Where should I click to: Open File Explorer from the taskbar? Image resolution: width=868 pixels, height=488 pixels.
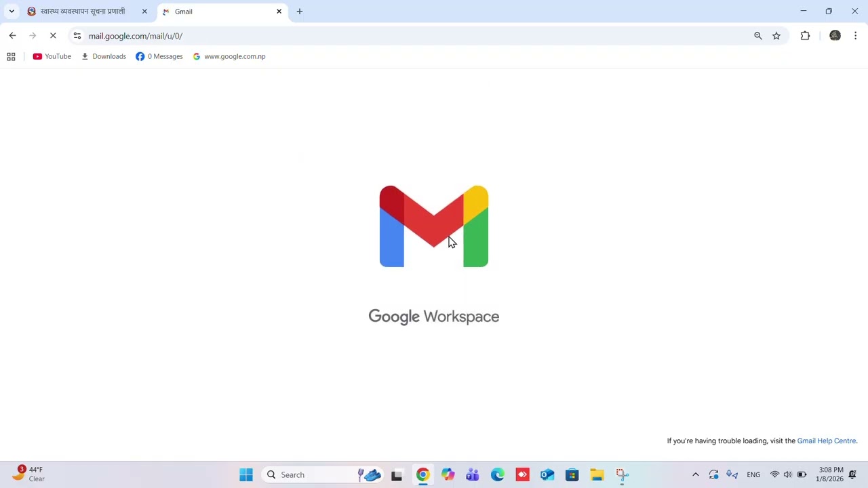tap(597, 475)
